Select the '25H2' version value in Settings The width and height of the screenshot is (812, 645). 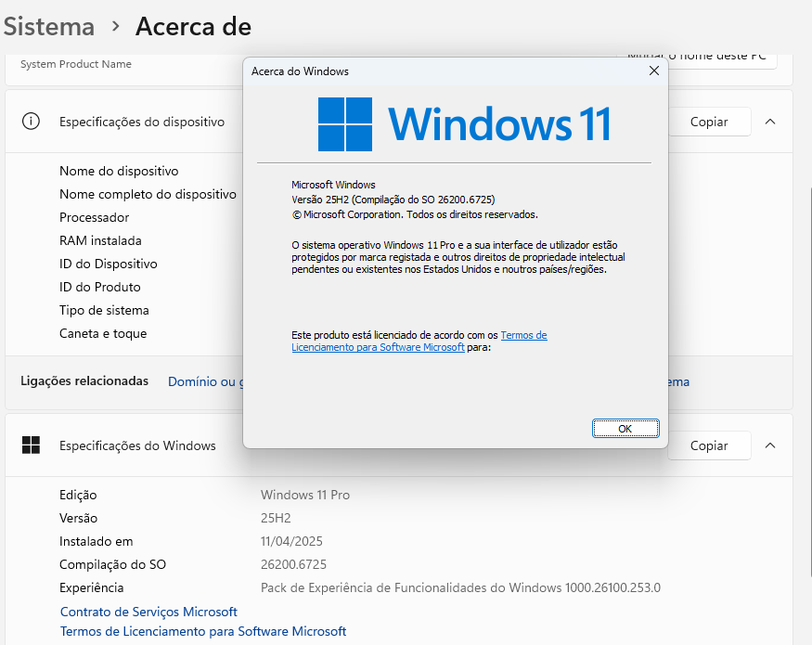point(276,518)
